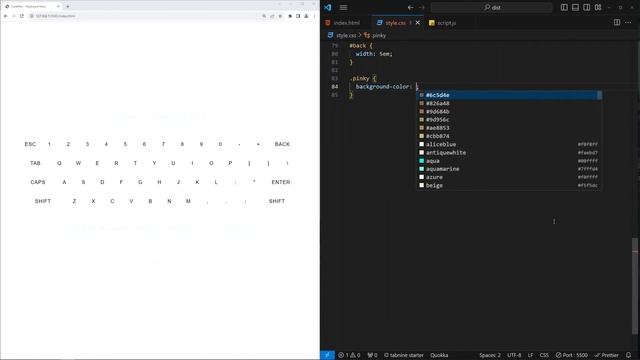Choose aliceblue from the autocomplete list
Image resolution: width=640 pixels, height=360 pixels.
509,144
